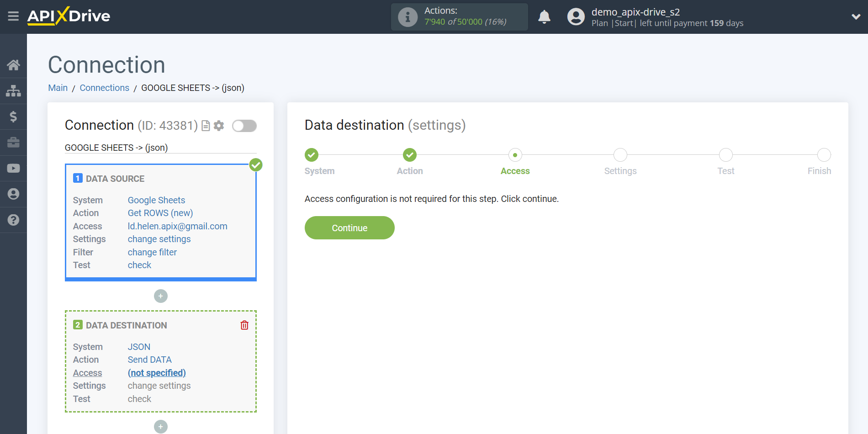
Task: Select the Finish wizard step
Action: (x=824, y=155)
